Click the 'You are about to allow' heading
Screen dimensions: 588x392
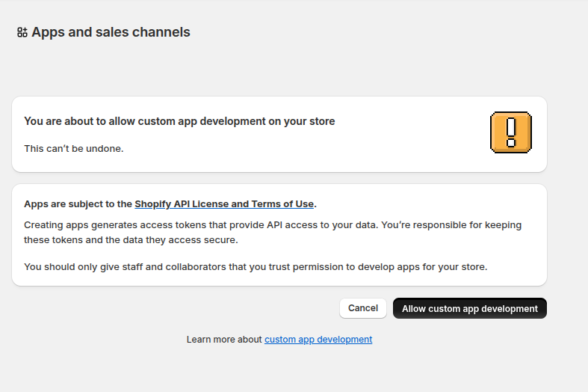179,120
